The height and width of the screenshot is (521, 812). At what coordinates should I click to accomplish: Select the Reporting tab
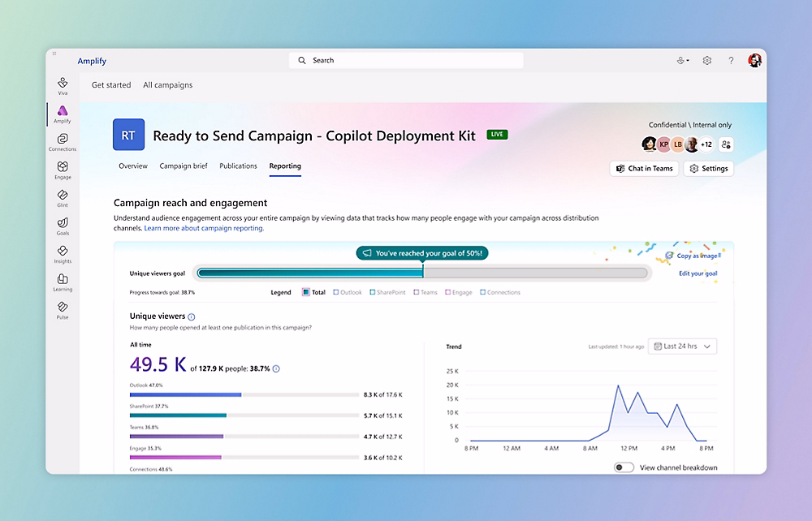click(x=285, y=166)
